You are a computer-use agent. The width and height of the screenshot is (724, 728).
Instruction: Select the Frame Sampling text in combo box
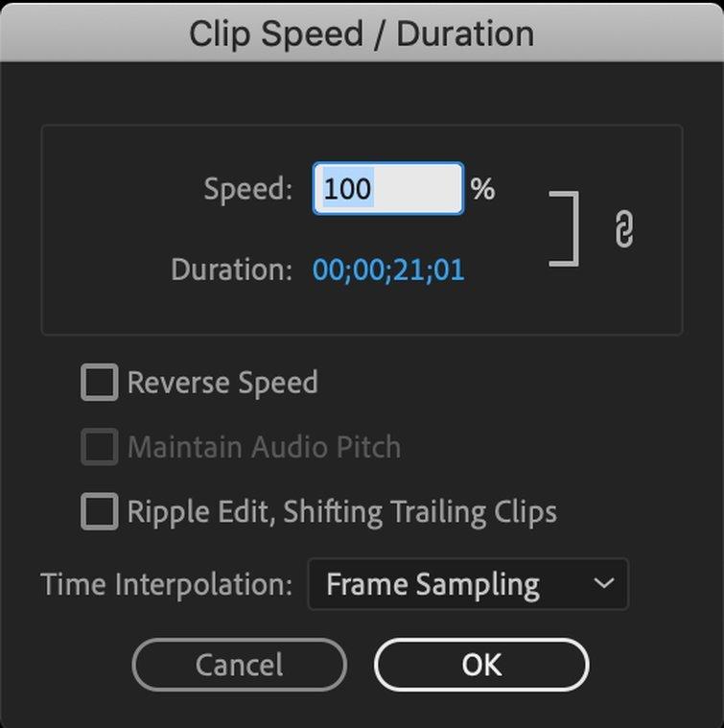pyautogui.click(x=432, y=584)
